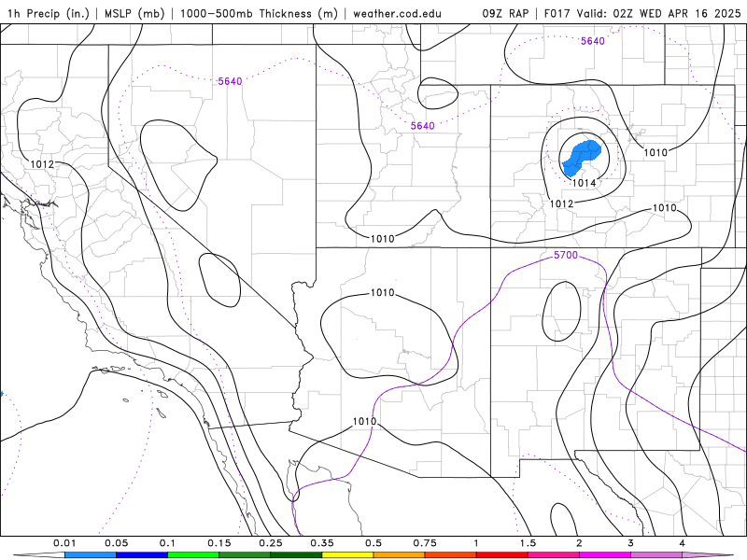
Task: Pick the yellow 0.35–0.5 legend swatch
Action: coord(347,555)
